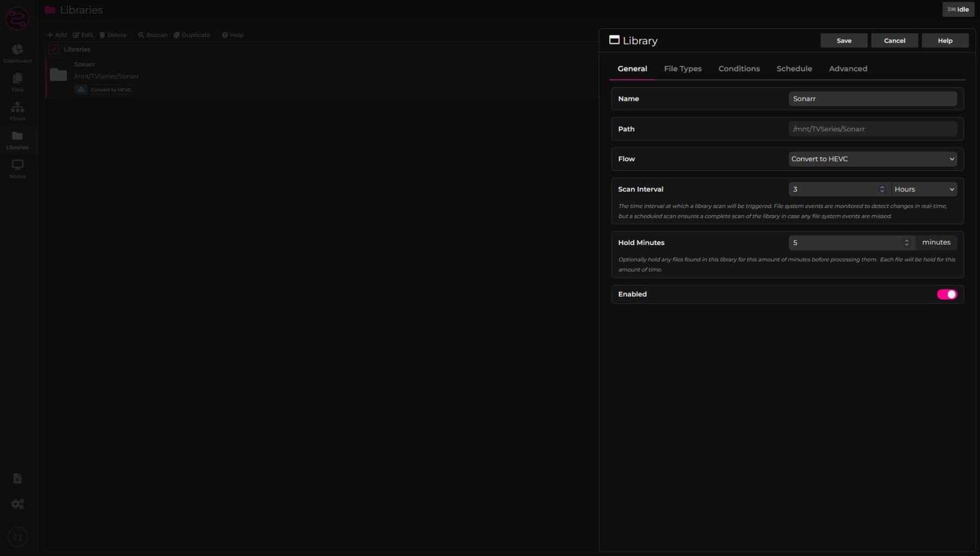Switch to the Conditions tab
Image resolution: width=980 pixels, height=556 pixels.
point(739,69)
